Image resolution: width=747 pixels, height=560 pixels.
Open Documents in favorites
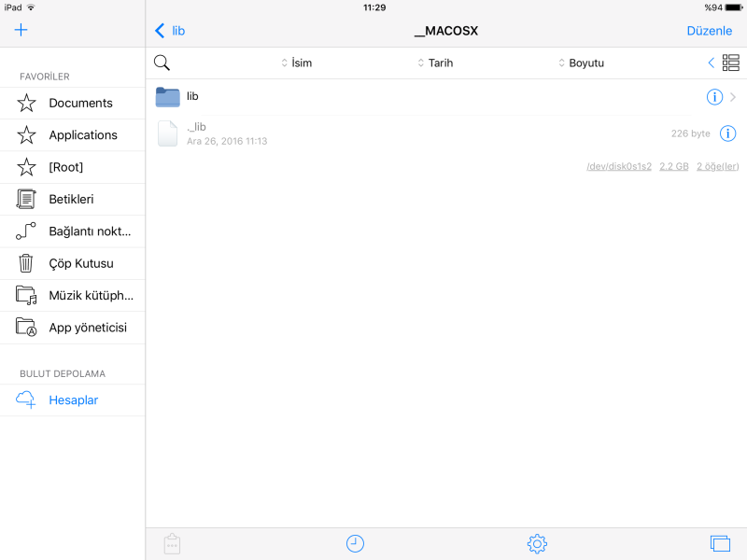(x=80, y=103)
